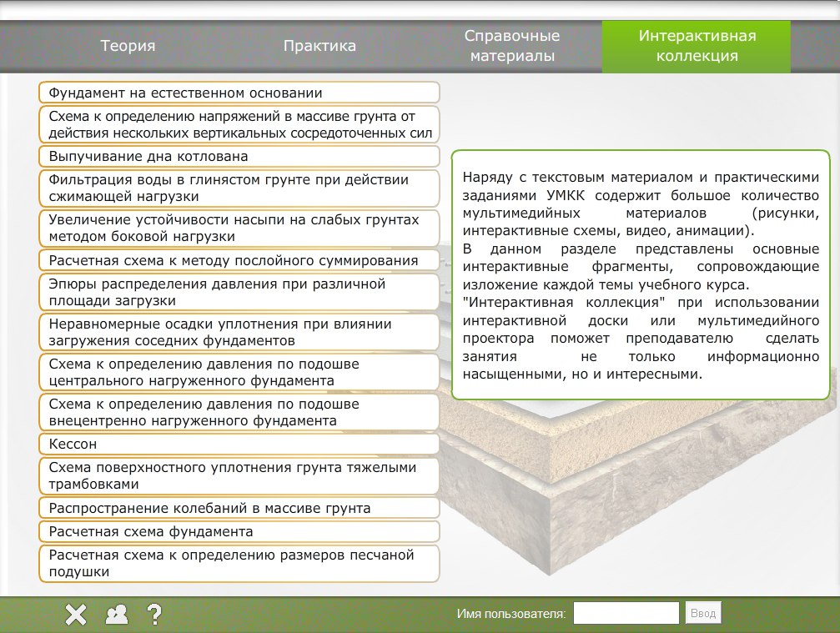Open Эпюры распределения давления item
The width and height of the screenshot is (840, 633).
point(239,292)
